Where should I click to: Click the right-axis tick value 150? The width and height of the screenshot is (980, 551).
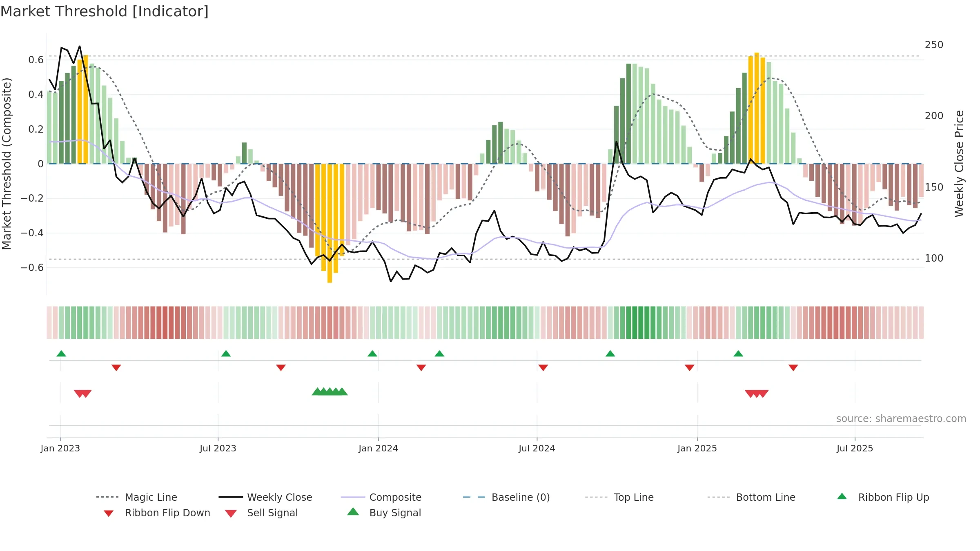tap(934, 187)
